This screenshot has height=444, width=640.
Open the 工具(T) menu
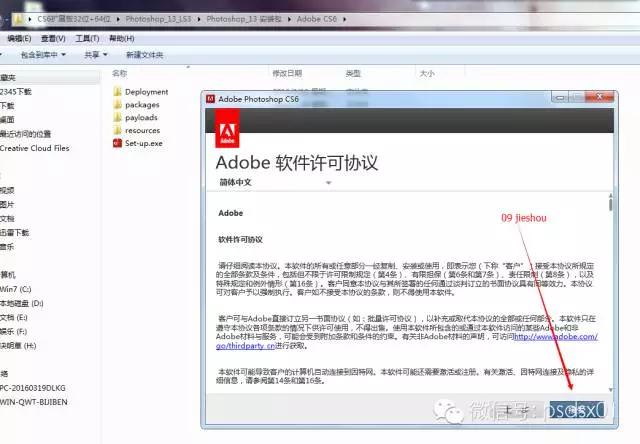click(87, 38)
